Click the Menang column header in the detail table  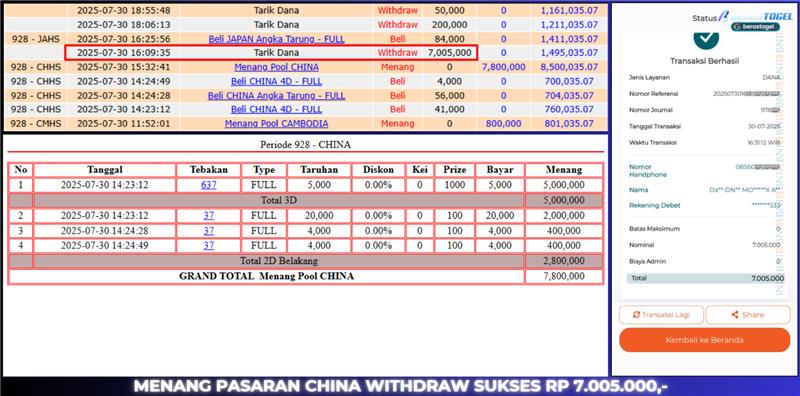click(x=564, y=170)
